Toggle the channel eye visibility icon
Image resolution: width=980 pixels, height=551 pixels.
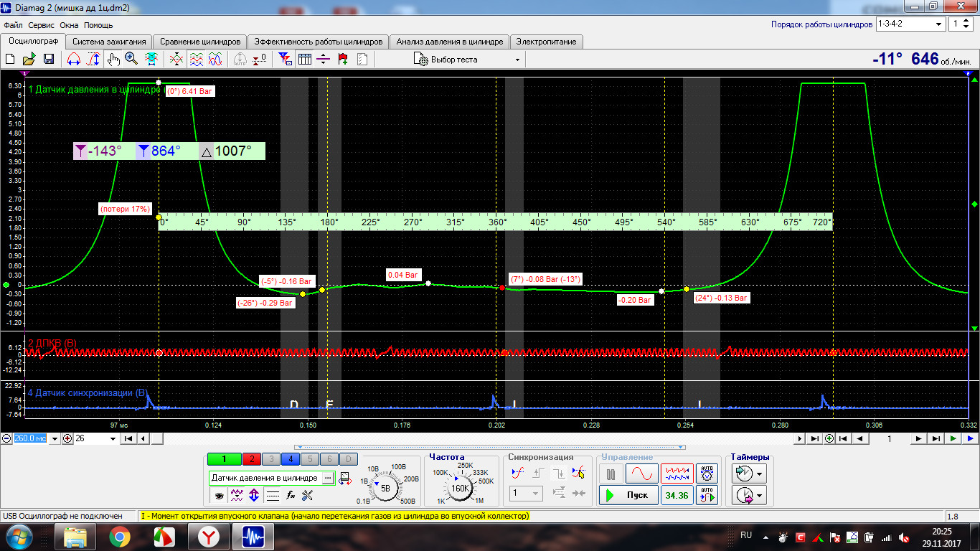click(218, 495)
